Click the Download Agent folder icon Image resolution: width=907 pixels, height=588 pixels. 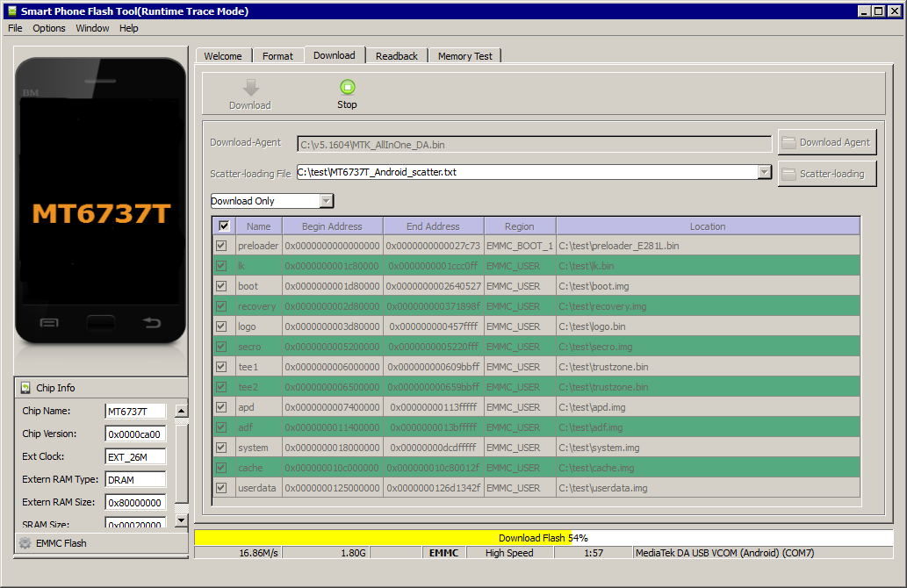788,142
